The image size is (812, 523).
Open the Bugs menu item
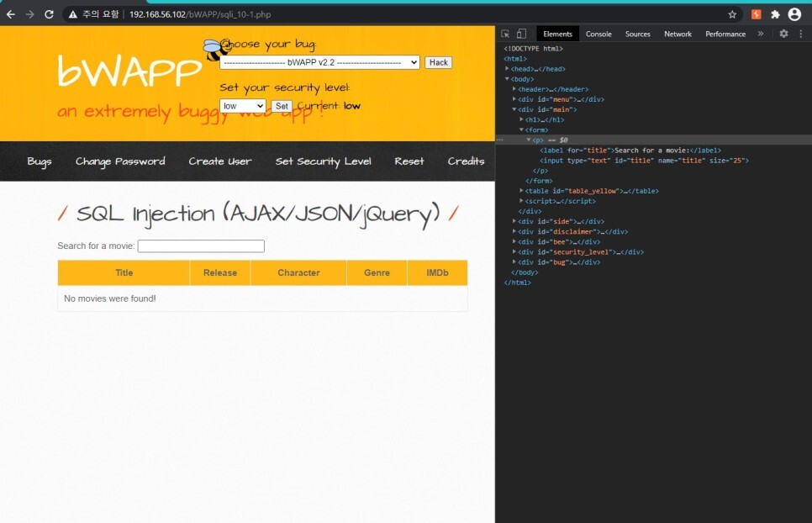click(x=40, y=161)
